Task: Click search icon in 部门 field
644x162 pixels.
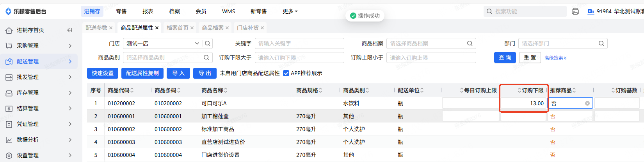Action: pyautogui.click(x=601, y=43)
